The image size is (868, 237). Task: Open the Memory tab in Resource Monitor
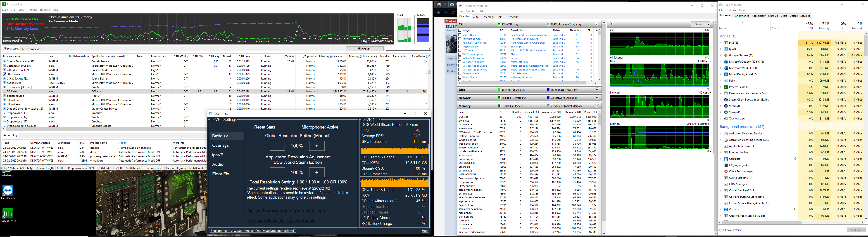489,17
